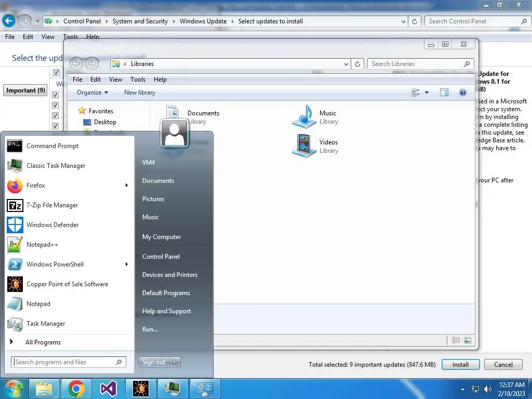Image resolution: width=532 pixels, height=399 pixels.
Task: Open Documents library in Libraries window
Action: (x=192, y=117)
